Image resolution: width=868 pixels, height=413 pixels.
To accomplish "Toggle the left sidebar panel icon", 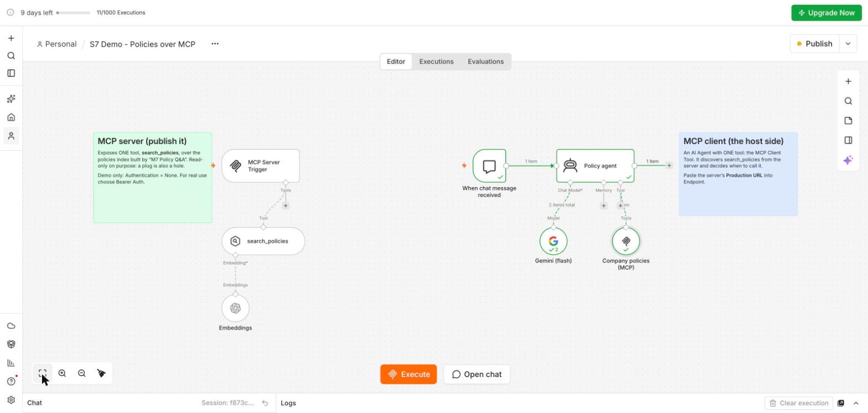I will coord(11,73).
